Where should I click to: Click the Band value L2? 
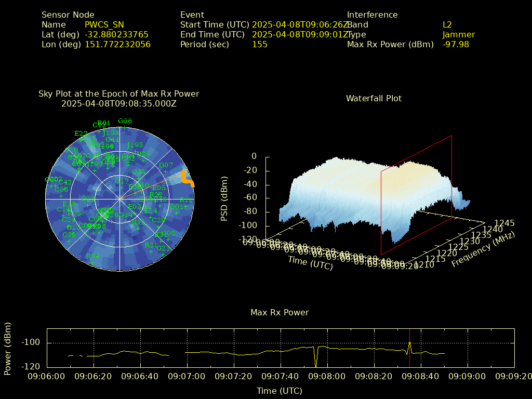(x=447, y=25)
